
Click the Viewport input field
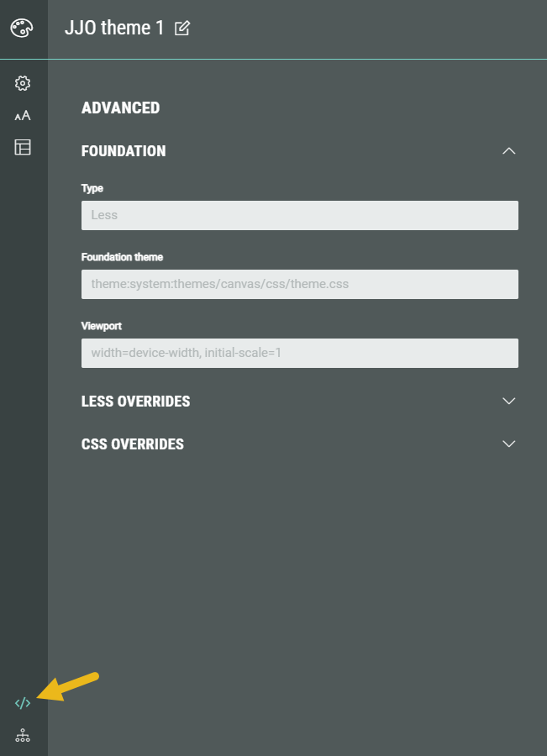click(299, 353)
